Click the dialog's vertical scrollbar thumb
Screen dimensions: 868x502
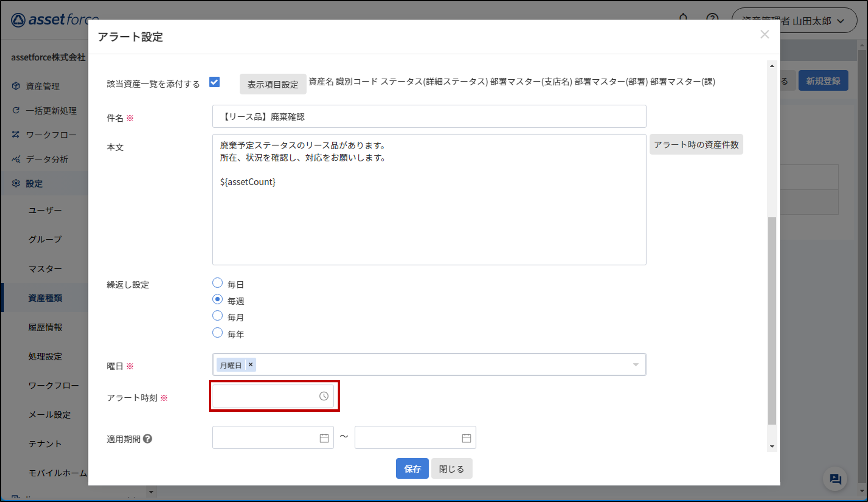click(x=772, y=321)
